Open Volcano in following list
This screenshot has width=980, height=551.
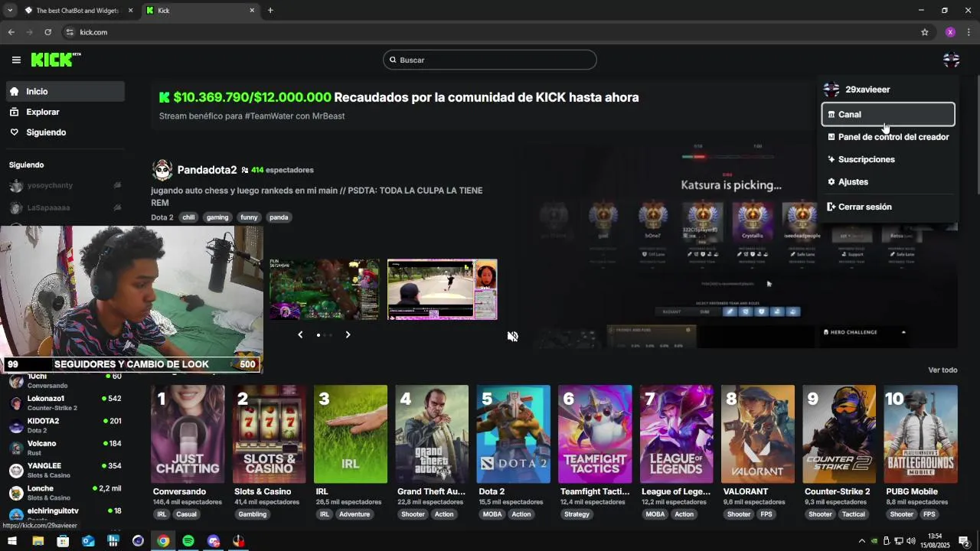(x=65, y=448)
